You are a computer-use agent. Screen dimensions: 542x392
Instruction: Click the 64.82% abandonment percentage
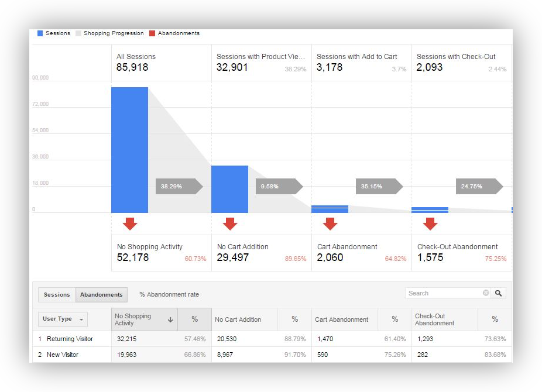(x=396, y=259)
